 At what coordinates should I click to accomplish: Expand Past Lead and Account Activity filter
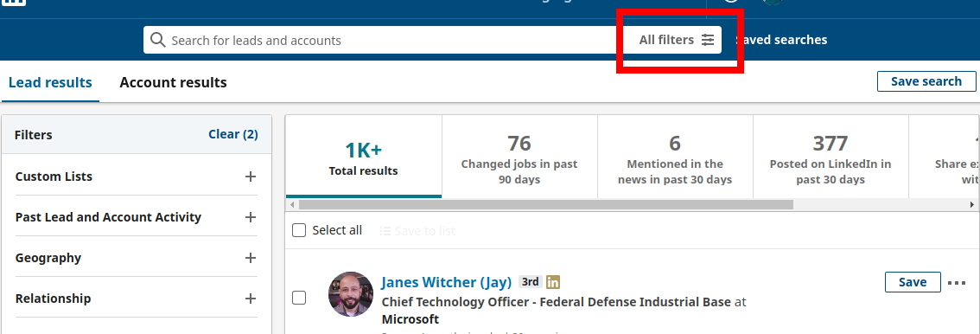coord(137,217)
